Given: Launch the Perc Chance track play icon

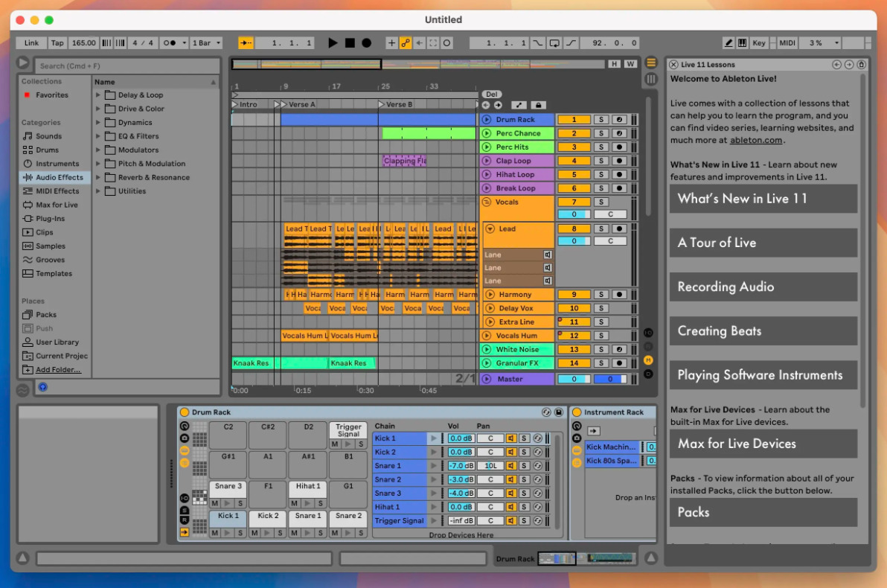Looking at the screenshot, I should coord(487,133).
